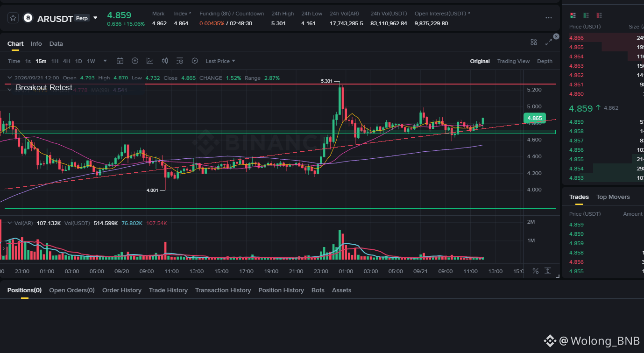Open the technical indicators chart icon

150,61
